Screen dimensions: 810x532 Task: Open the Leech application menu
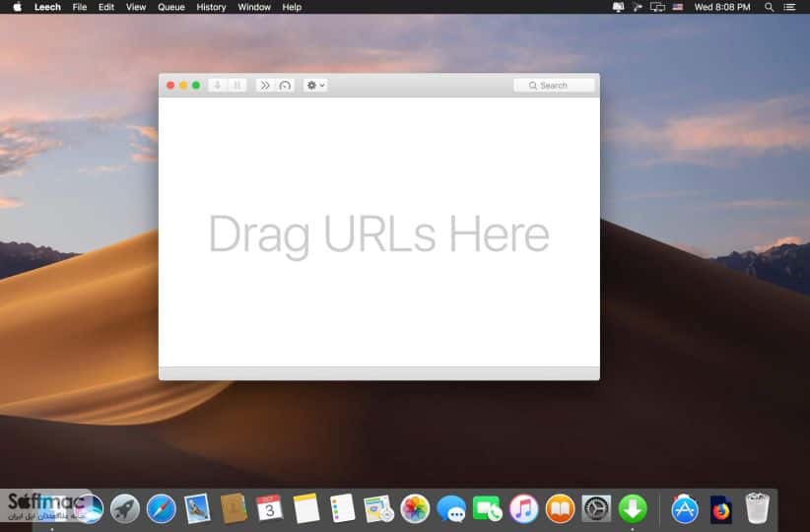coord(47,7)
